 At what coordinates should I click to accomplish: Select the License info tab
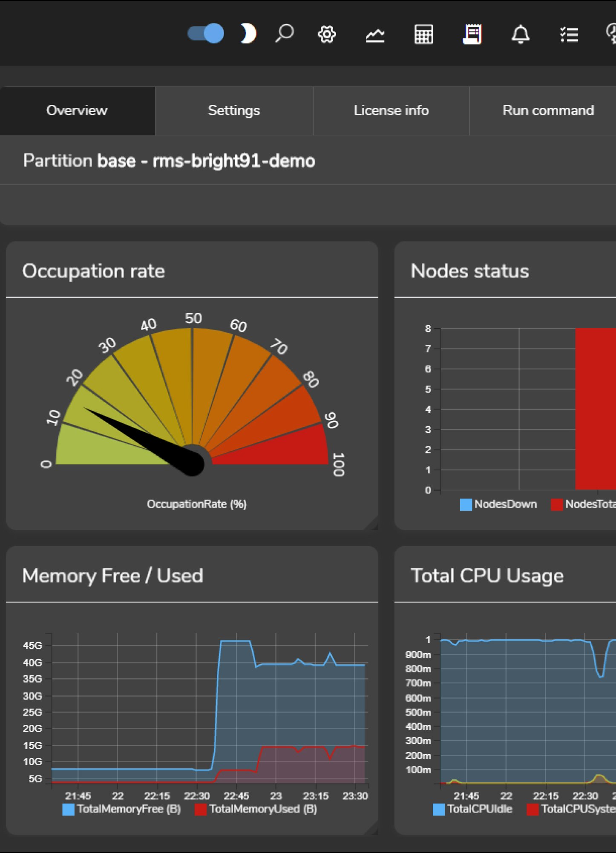click(391, 111)
